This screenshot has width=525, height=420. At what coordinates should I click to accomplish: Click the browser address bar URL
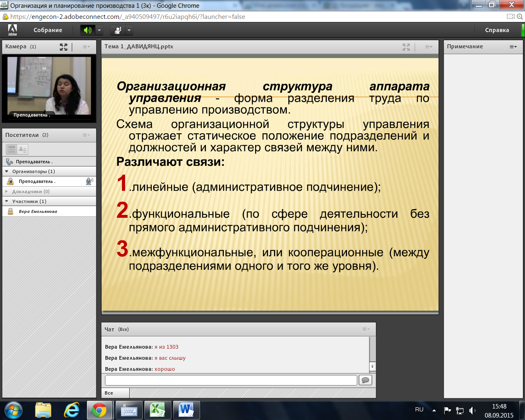tap(128, 17)
